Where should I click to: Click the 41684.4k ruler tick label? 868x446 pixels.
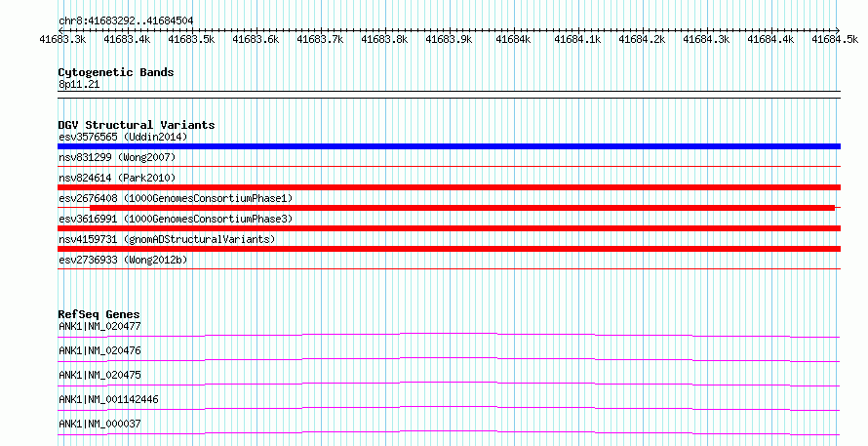[770, 39]
